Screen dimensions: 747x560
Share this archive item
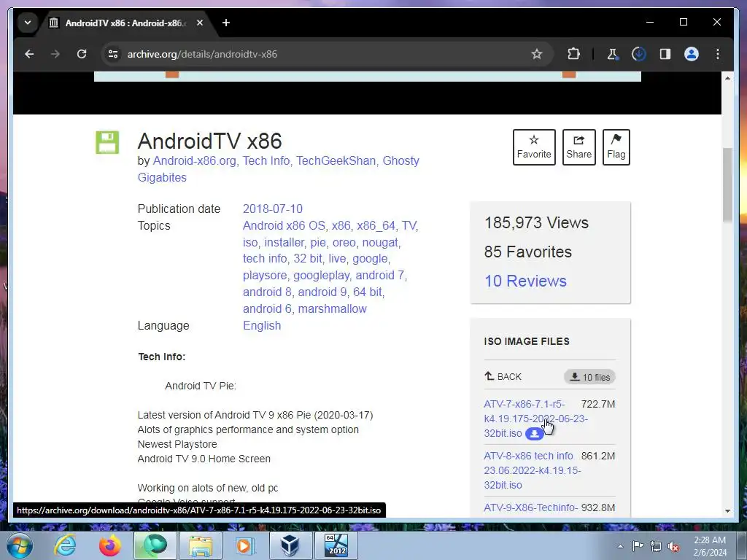[578, 147]
